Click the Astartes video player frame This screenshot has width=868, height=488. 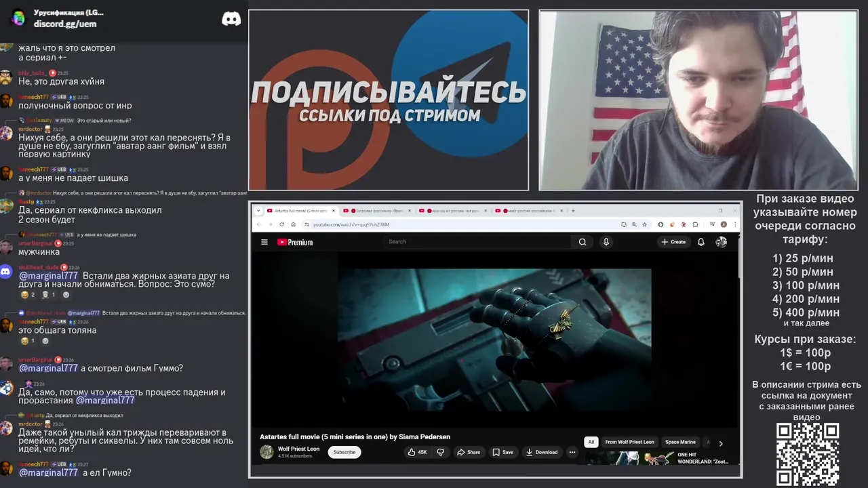coord(494,339)
